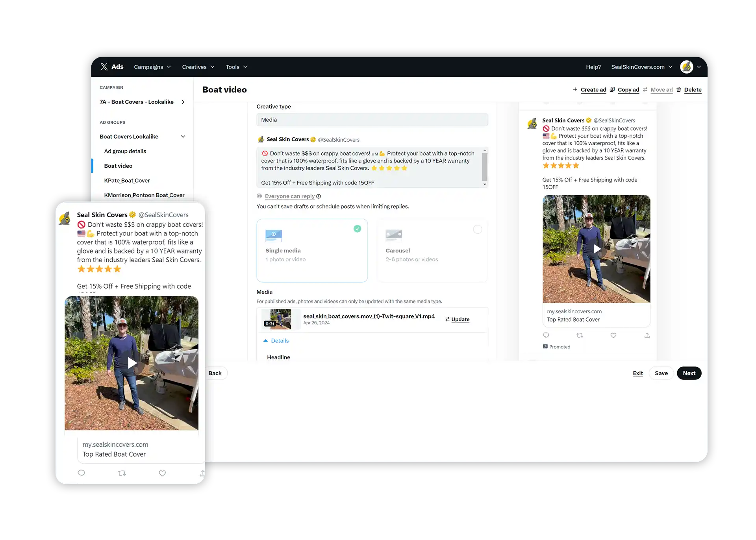Collapse the Boat Covers Lookalike ad group
Image resolution: width=756 pixels, height=540 pixels.
pos(183,136)
